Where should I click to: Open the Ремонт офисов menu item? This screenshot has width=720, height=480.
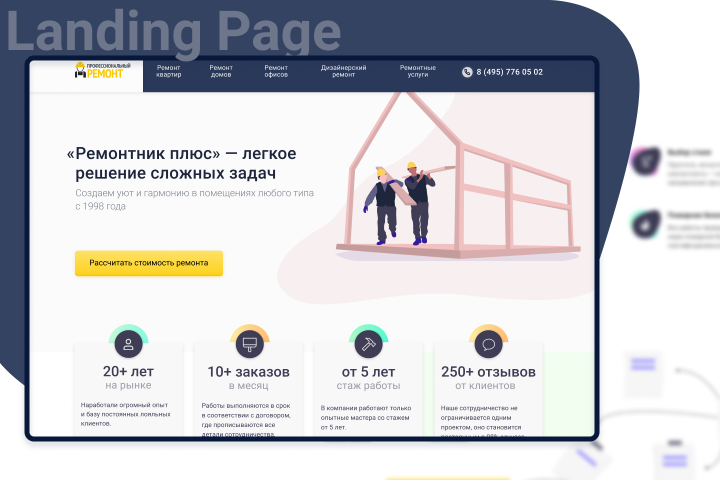[276, 71]
